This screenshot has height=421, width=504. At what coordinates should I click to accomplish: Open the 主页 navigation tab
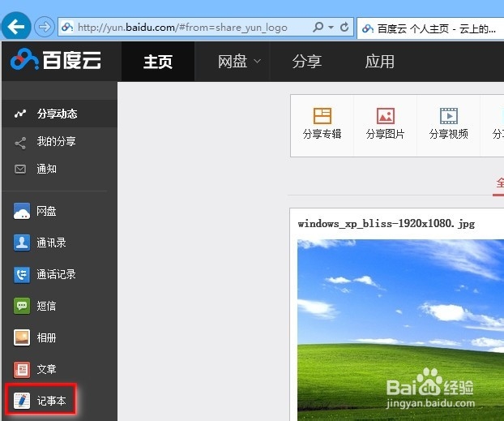coord(158,62)
